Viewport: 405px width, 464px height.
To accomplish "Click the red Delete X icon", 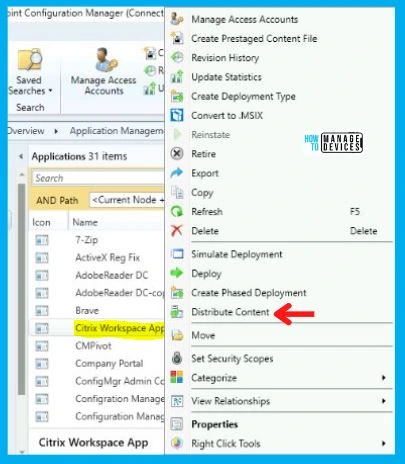I will (177, 231).
